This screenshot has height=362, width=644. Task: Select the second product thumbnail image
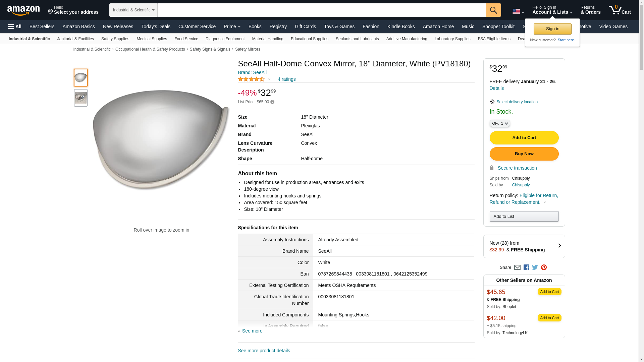(81, 98)
